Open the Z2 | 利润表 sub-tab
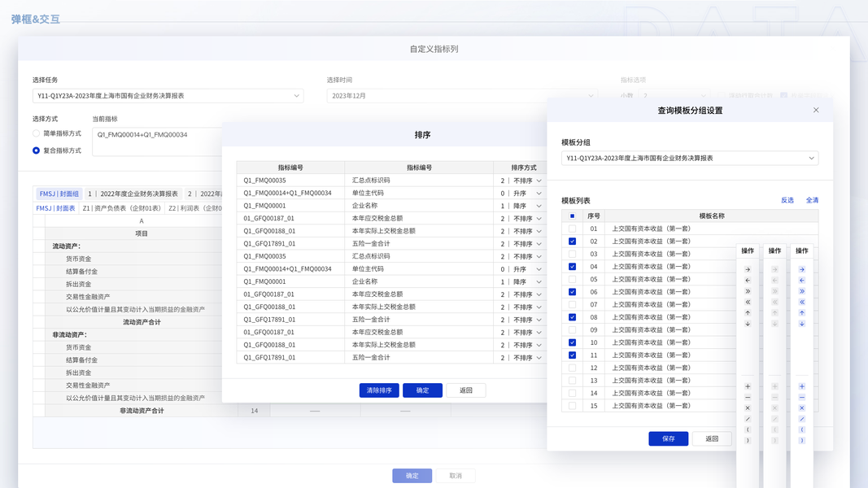This screenshot has height=488, width=868. pos(195,208)
